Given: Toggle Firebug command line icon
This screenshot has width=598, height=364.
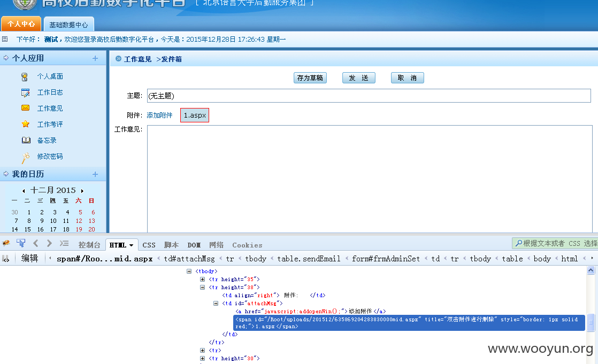Looking at the screenshot, I should point(64,243).
